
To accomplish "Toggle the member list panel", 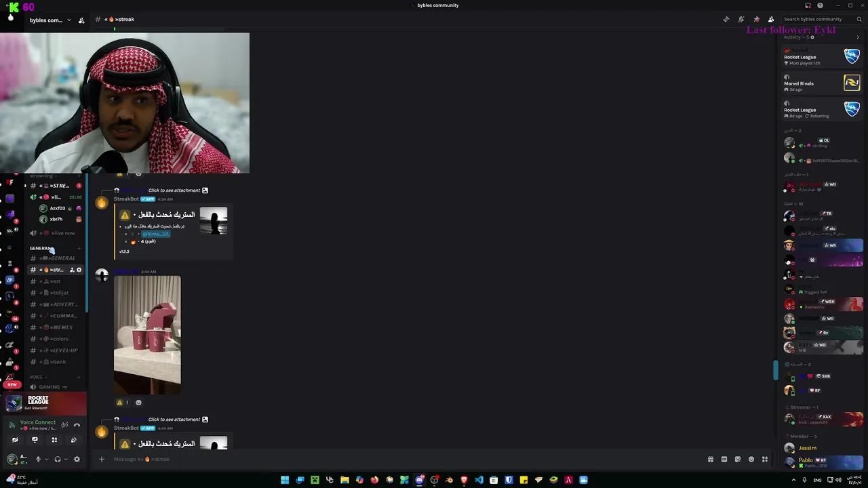I will (771, 19).
